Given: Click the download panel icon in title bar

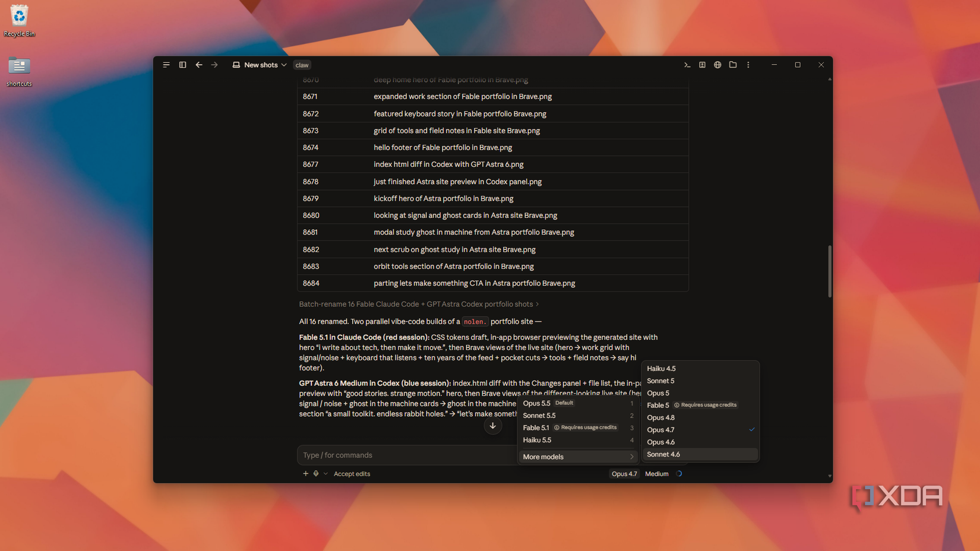Looking at the screenshot, I should click(x=702, y=65).
